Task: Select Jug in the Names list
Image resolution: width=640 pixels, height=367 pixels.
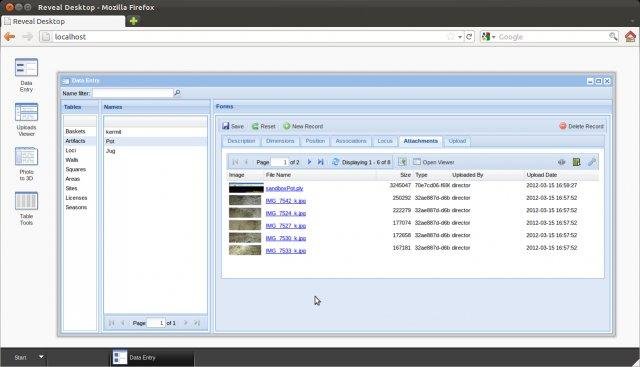Action: [155, 151]
